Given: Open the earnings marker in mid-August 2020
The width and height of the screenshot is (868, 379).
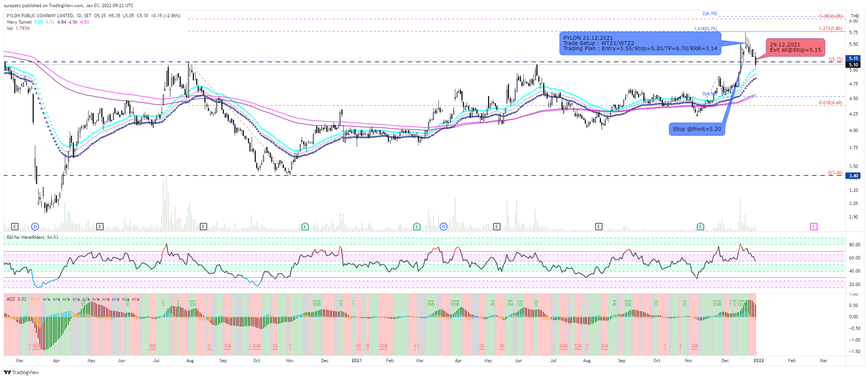Looking at the screenshot, I should 203,226.
